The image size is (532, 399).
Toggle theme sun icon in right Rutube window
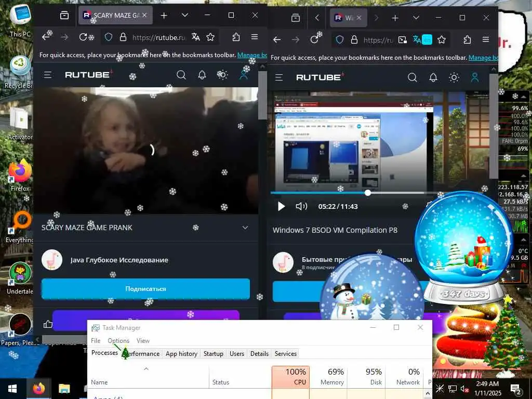[454, 77]
